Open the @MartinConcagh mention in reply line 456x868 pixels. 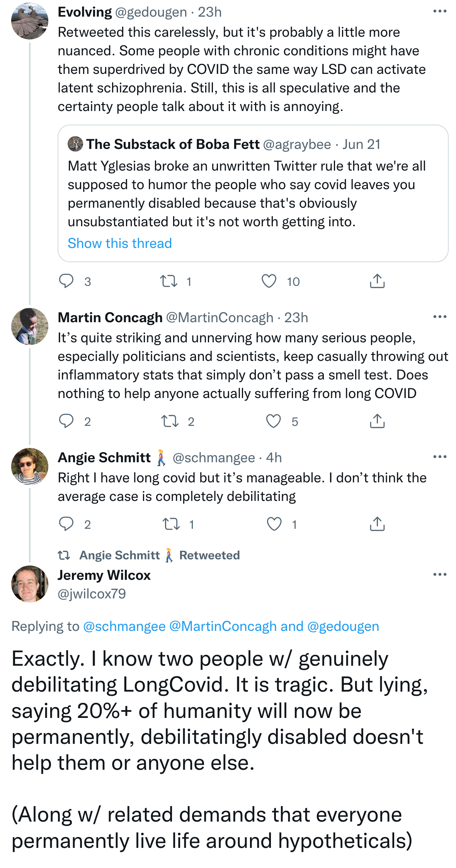coord(223,626)
